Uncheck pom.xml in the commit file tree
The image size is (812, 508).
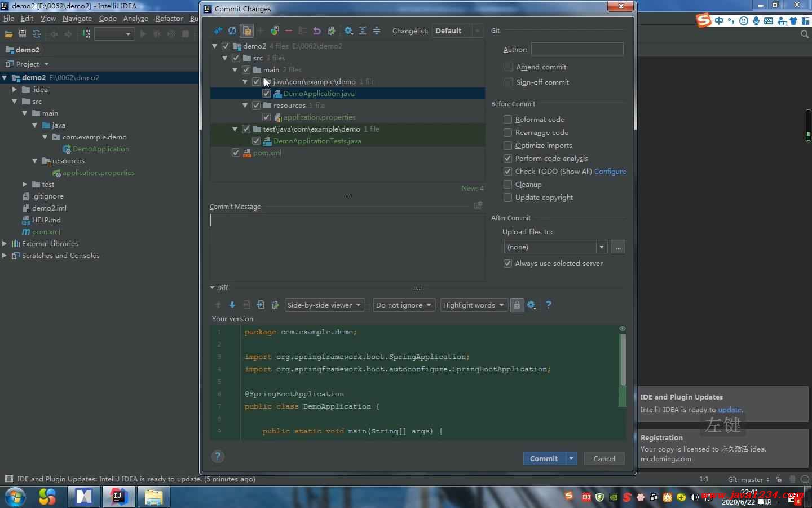[236, 152]
